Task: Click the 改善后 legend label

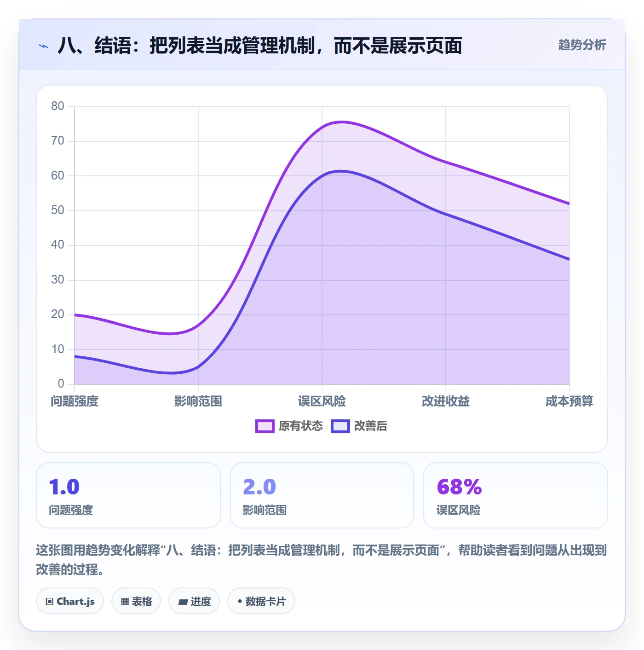Action: coord(371,426)
